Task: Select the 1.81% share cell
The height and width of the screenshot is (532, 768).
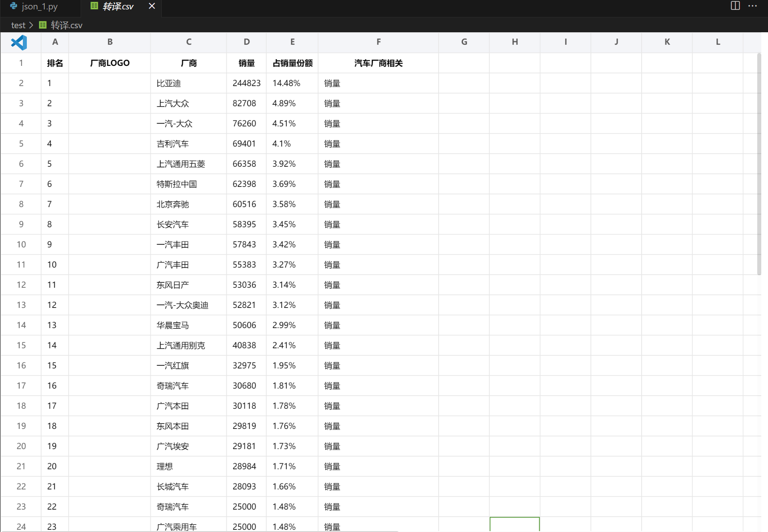Action: click(x=292, y=386)
